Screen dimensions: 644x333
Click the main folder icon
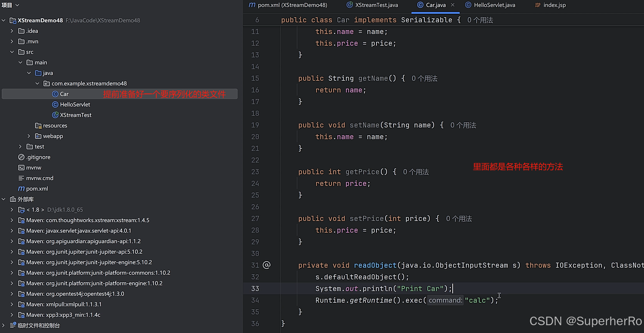30,62
